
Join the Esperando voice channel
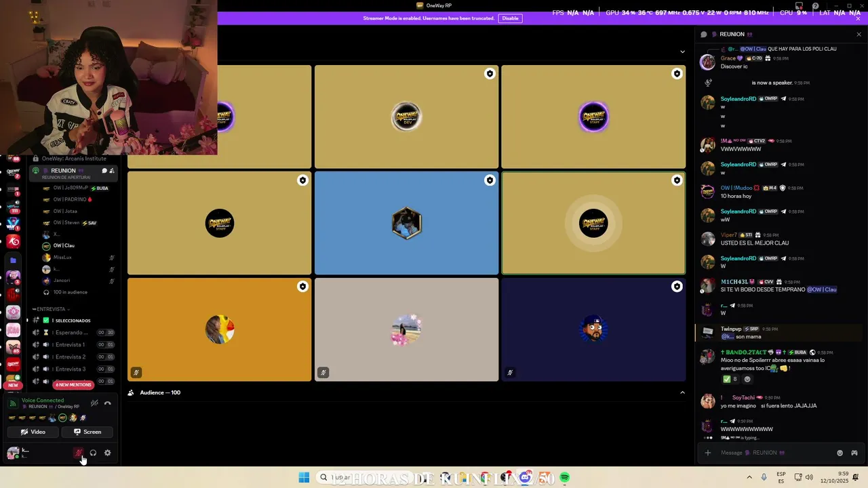(x=73, y=333)
